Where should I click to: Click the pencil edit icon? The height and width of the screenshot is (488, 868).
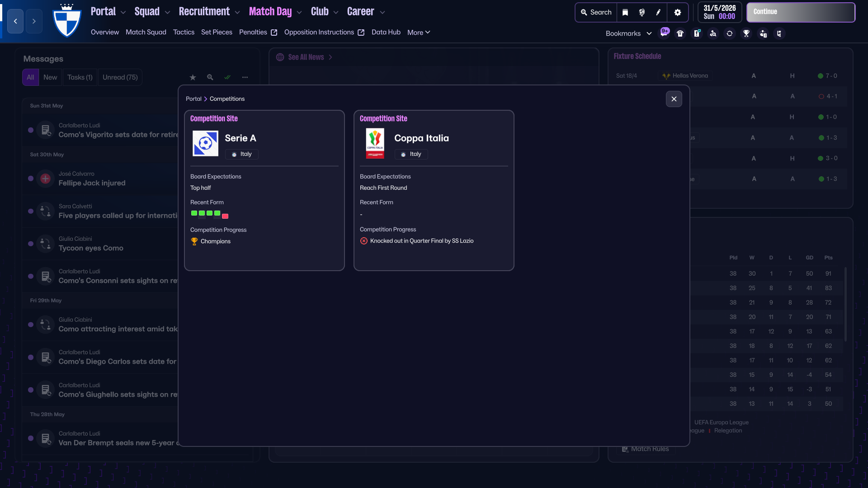tap(658, 13)
